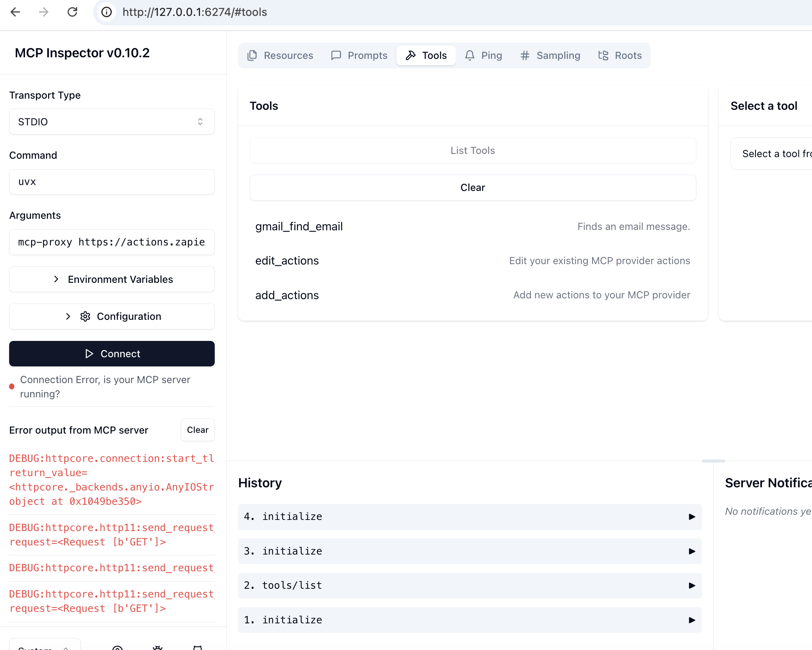
Task: Select the add_actions tool
Action: click(x=287, y=295)
